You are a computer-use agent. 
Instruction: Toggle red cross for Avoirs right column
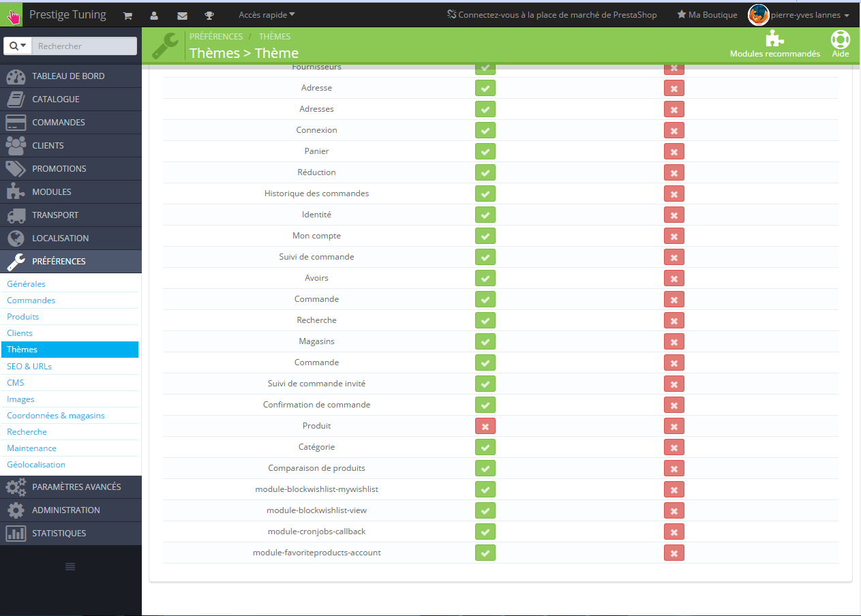click(x=674, y=278)
